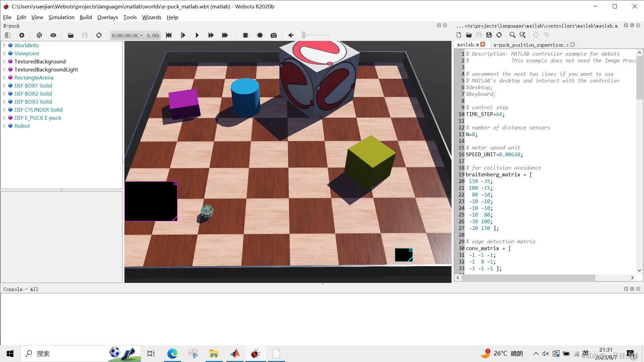Create new text file in editor
The width and height of the screenshot is (644, 362).
(x=459, y=35)
